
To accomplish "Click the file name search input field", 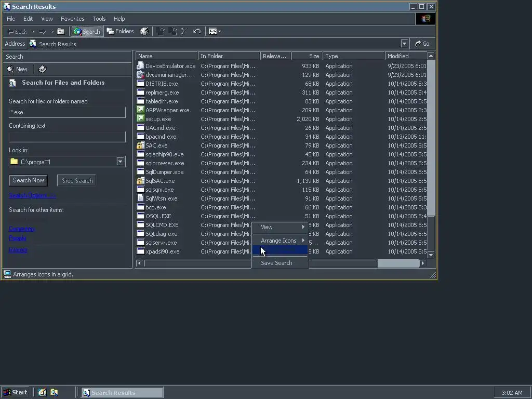I will click(x=67, y=112).
